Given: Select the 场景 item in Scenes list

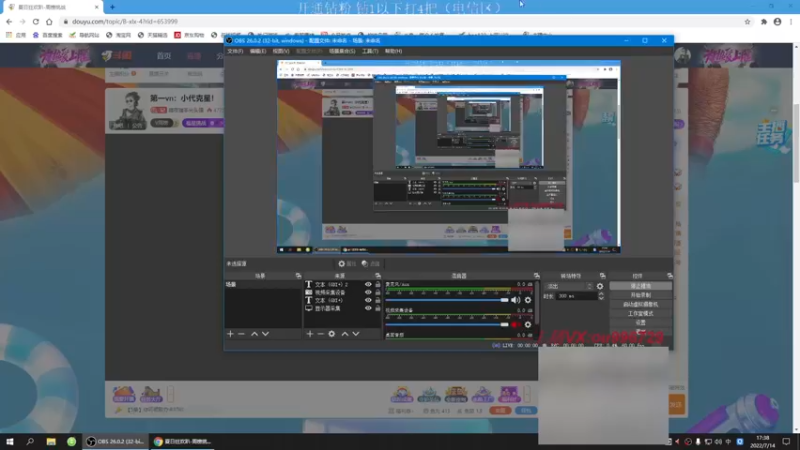Looking at the screenshot, I should 263,284.
